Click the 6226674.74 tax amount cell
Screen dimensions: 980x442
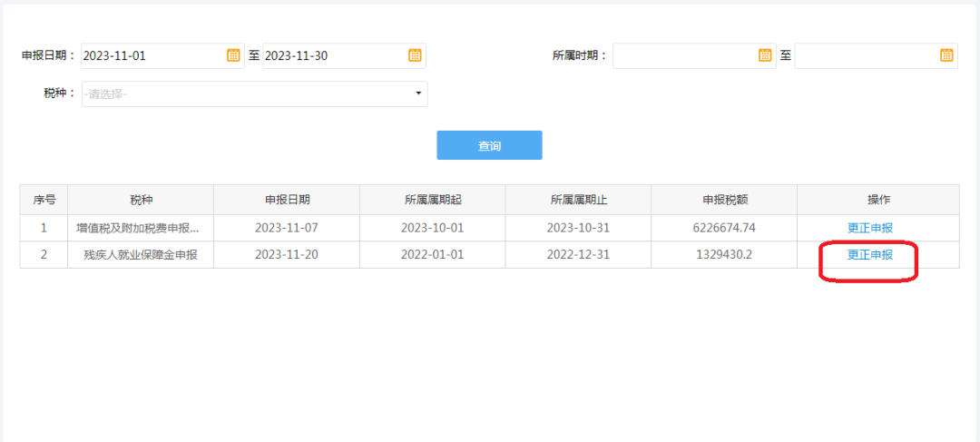tap(724, 228)
